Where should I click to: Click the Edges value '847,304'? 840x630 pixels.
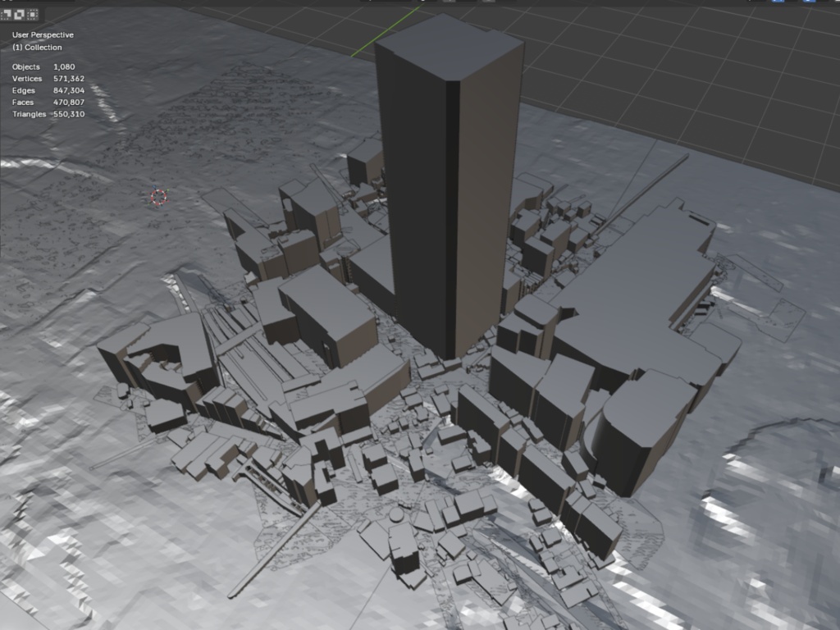click(69, 90)
